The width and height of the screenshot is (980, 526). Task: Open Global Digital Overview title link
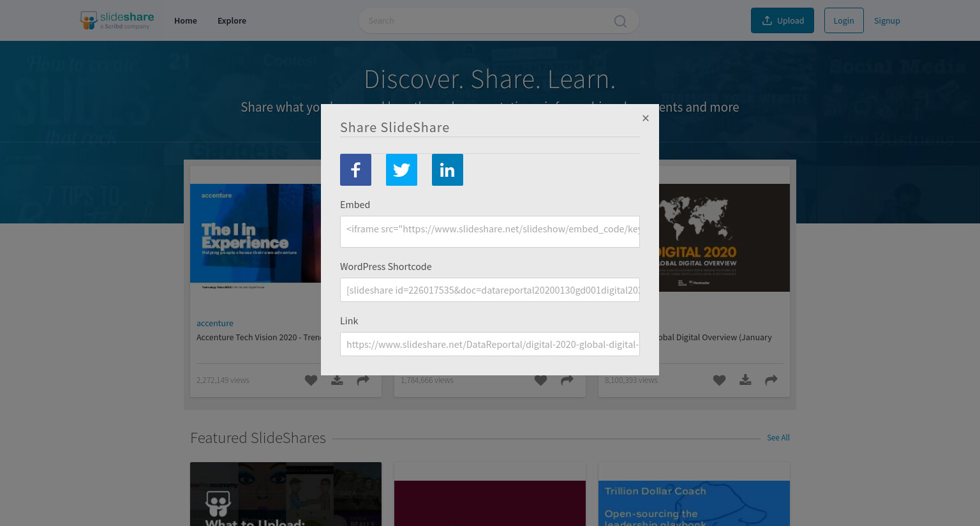point(715,337)
